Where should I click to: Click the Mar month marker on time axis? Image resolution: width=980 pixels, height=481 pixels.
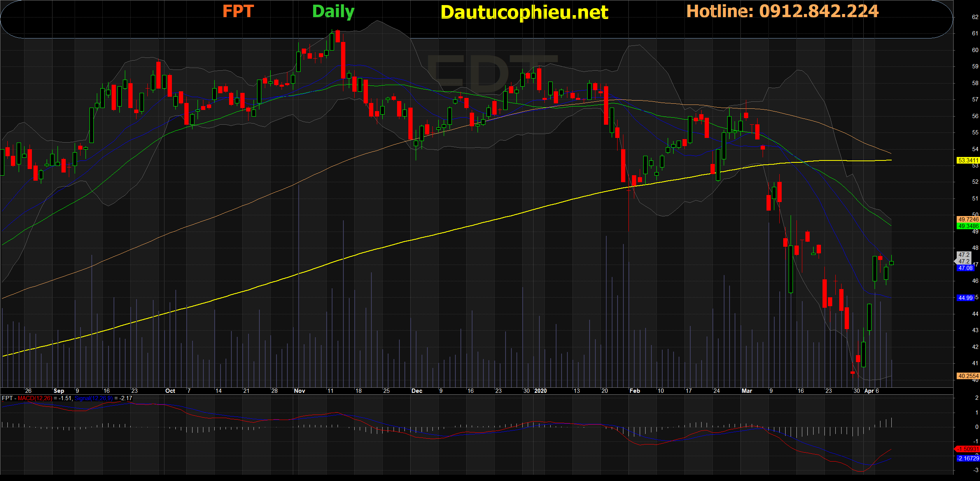point(747,391)
